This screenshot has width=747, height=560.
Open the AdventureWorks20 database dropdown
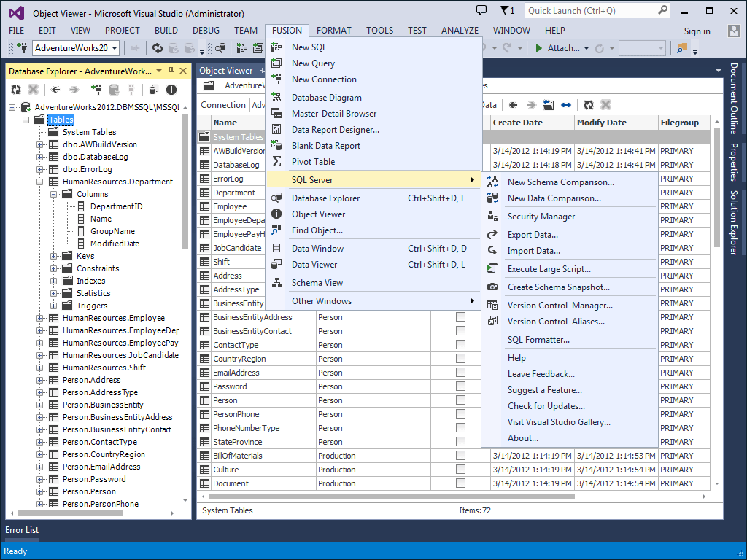click(115, 48)
